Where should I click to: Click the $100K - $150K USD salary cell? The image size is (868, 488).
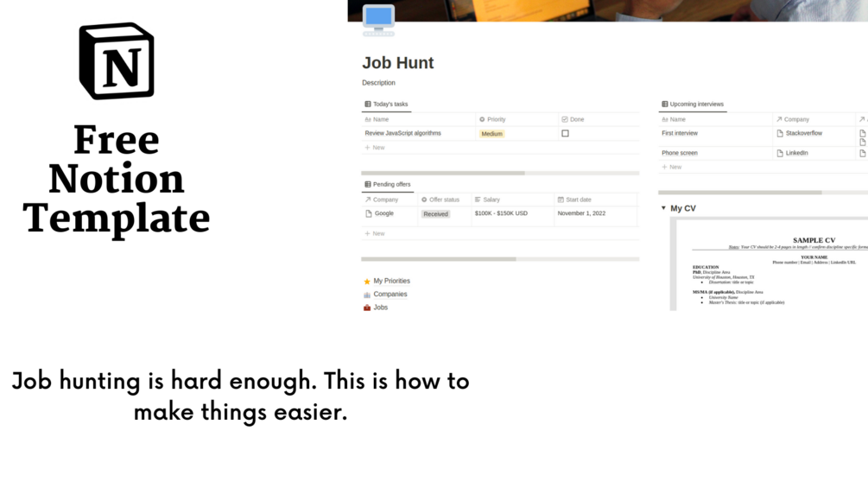click(501, 213)
